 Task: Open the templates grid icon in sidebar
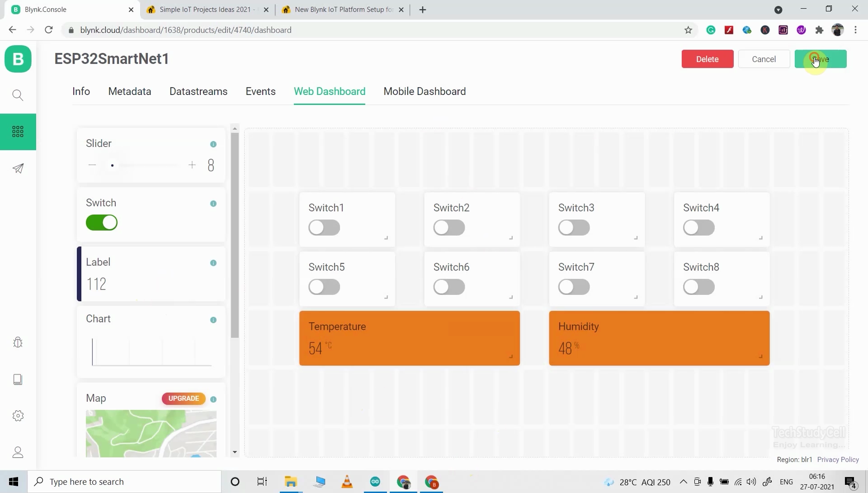coord(18,132)
